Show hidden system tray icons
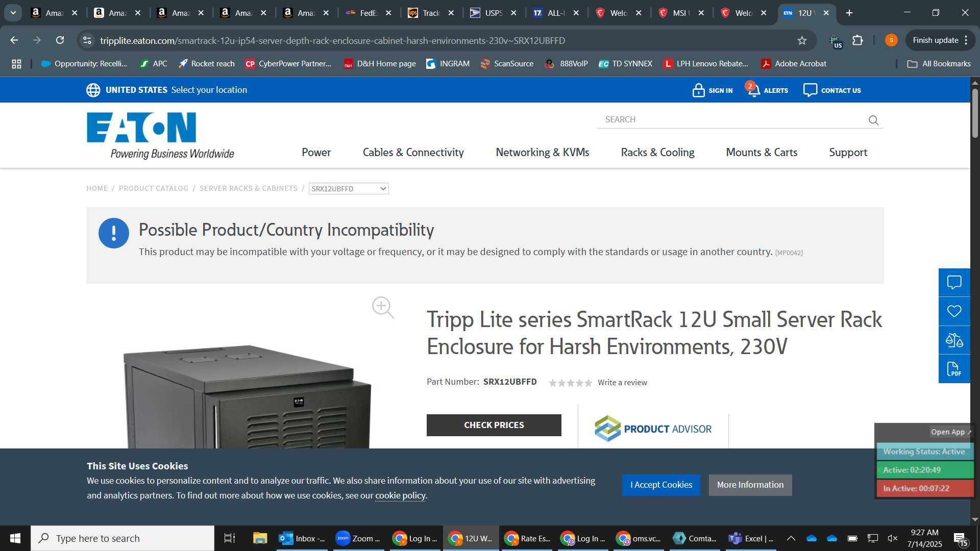Viewport: 980px width, 551px height. (791, 538)
